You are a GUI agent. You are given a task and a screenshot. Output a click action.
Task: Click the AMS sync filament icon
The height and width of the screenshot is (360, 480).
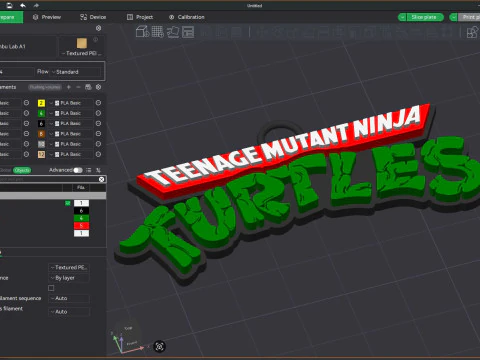point(88,87)
